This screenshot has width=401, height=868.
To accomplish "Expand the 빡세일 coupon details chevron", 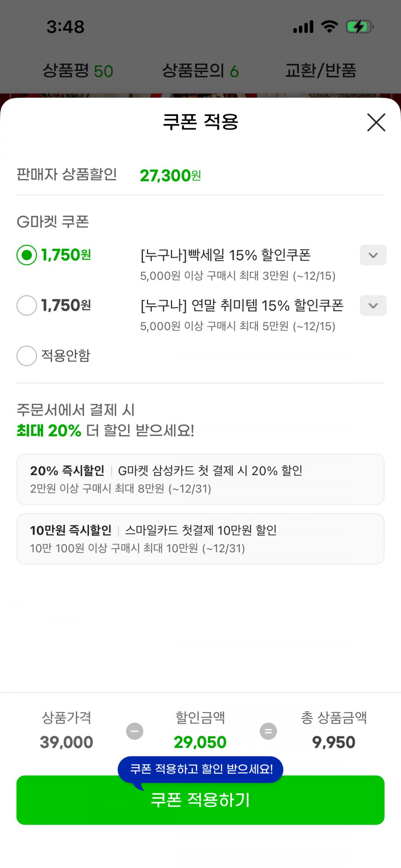I will pyautogui.click(x=373, y=255).
